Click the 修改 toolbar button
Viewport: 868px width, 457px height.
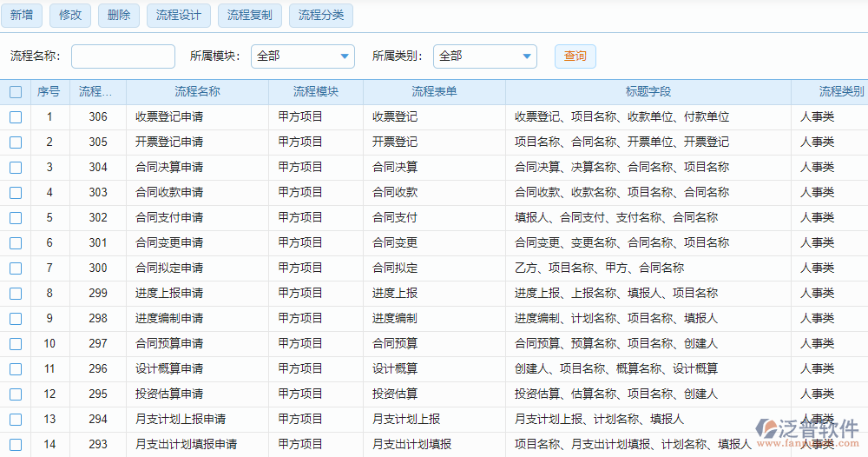click(71, 15)
